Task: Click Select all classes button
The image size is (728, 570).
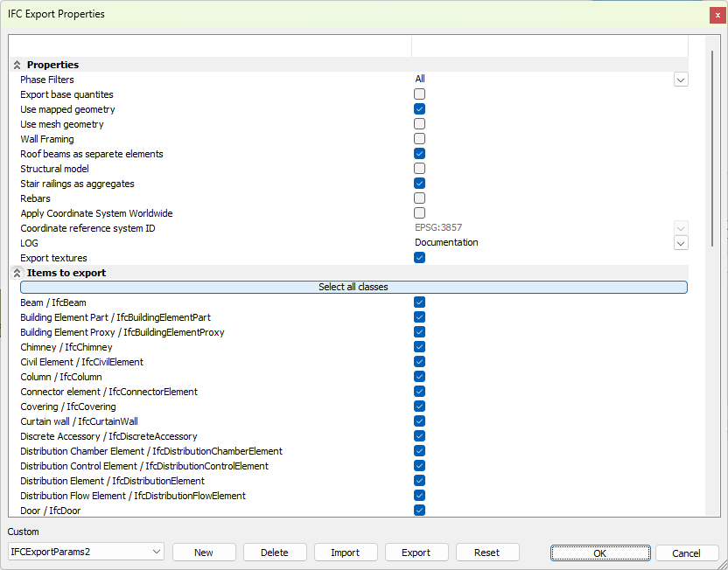Action: point(353,287)
